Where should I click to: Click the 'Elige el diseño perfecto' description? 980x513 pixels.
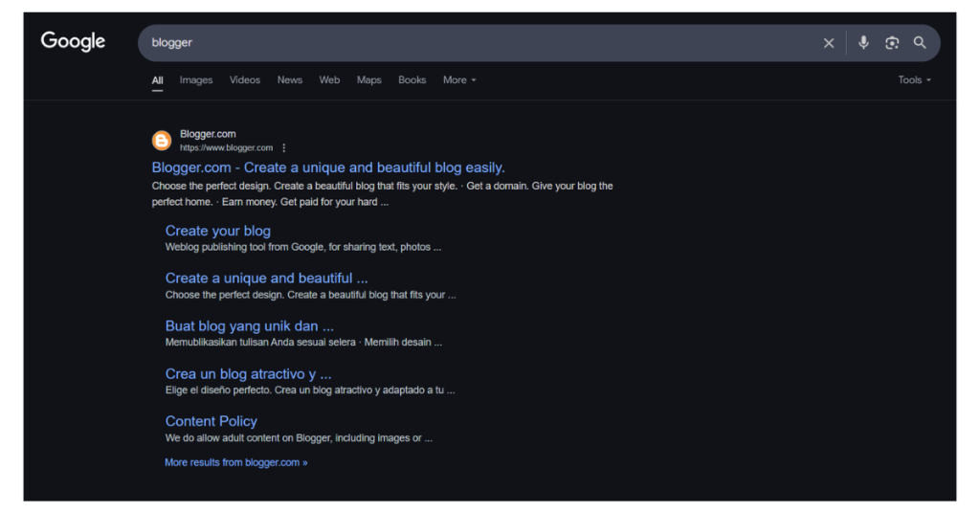coord(310,390)
